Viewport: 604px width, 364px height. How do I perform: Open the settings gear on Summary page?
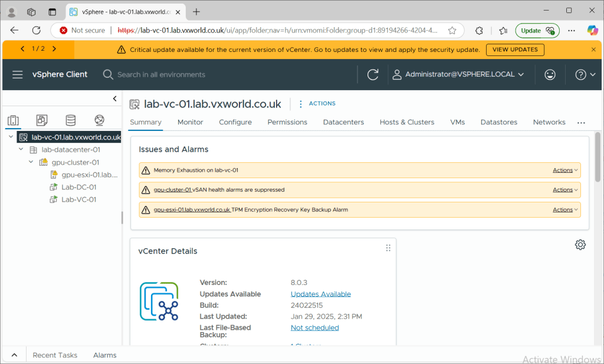point(580,245)
